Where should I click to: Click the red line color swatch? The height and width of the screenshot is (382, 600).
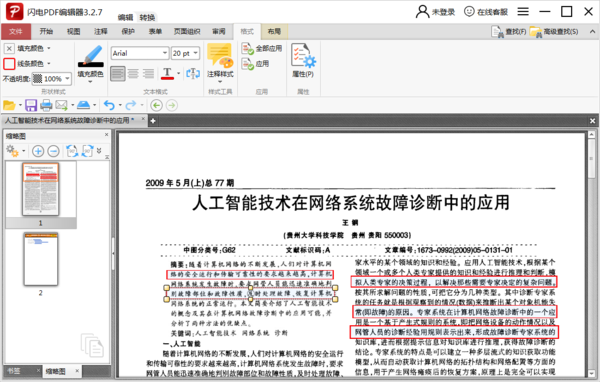9,64
